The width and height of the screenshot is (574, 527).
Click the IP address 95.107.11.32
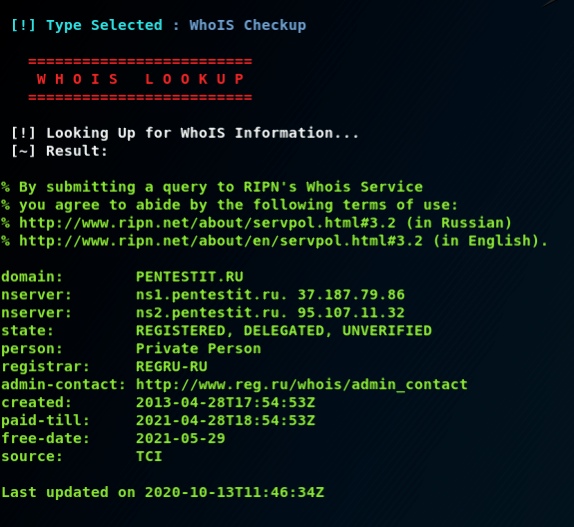pos(351,313)
